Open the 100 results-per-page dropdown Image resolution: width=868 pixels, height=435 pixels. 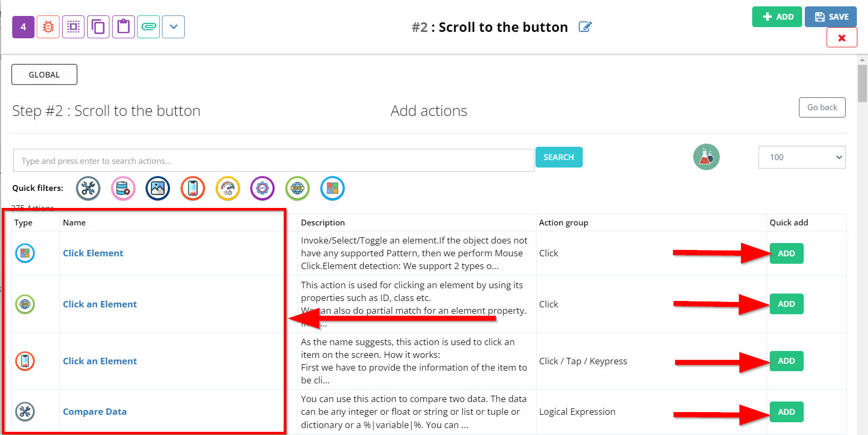802,157
